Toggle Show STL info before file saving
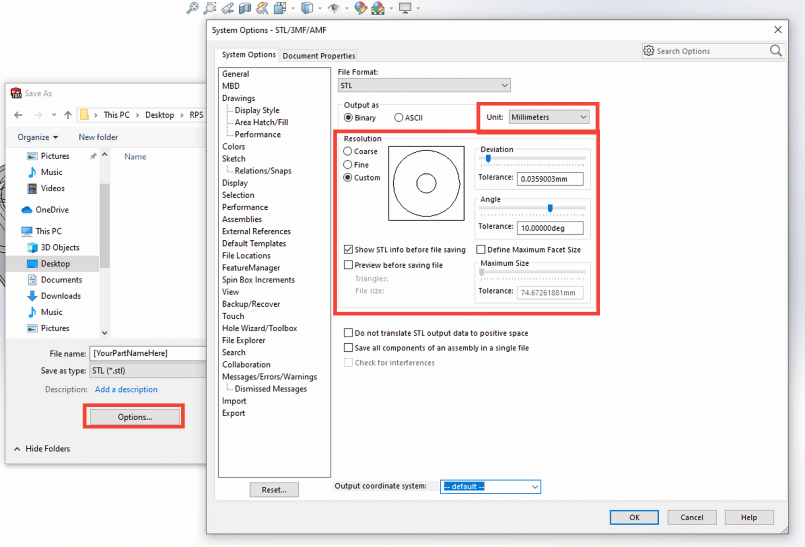The height and width of the screenshot is (547, 805). point(348,250)
